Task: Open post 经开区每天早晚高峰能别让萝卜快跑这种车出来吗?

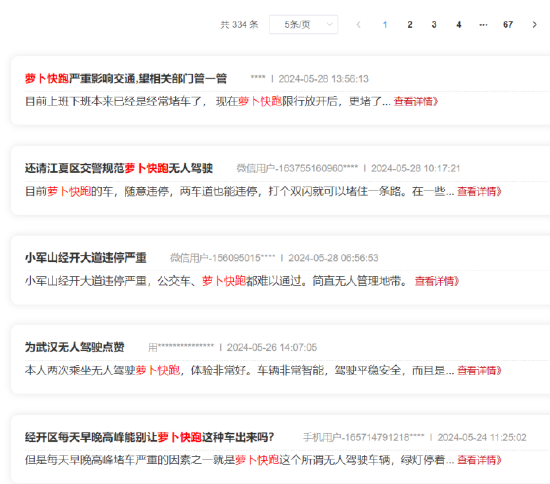Action: click(x=149, y=437)
